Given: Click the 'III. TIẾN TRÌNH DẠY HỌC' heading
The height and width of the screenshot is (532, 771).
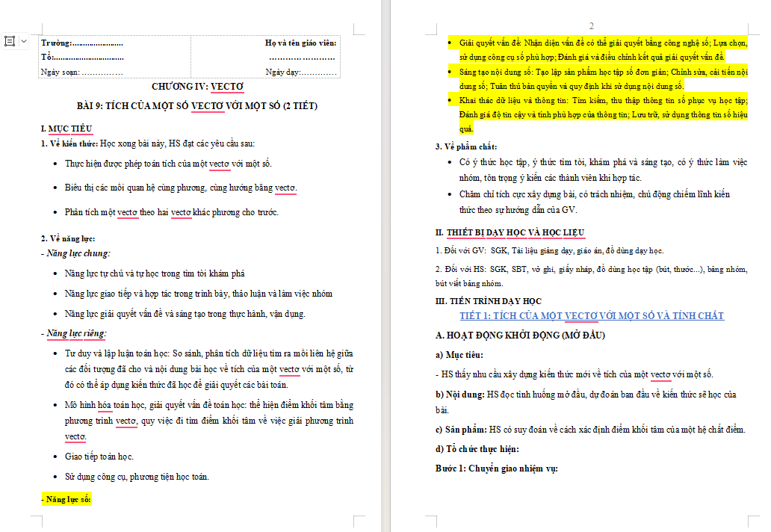Looking at the screenshot, I should pyautogui.click(x=489, y=301).
